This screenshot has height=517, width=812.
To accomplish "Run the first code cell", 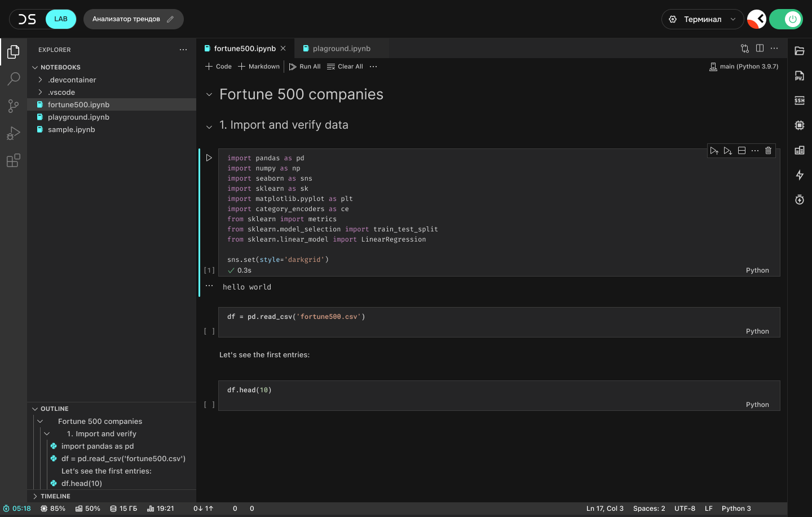I will point(209,157).
